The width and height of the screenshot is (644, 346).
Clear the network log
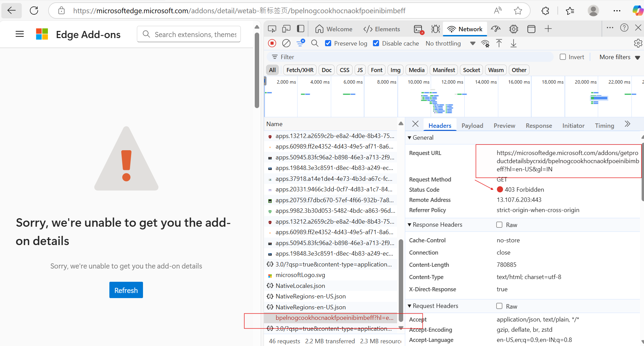point(286,43)
